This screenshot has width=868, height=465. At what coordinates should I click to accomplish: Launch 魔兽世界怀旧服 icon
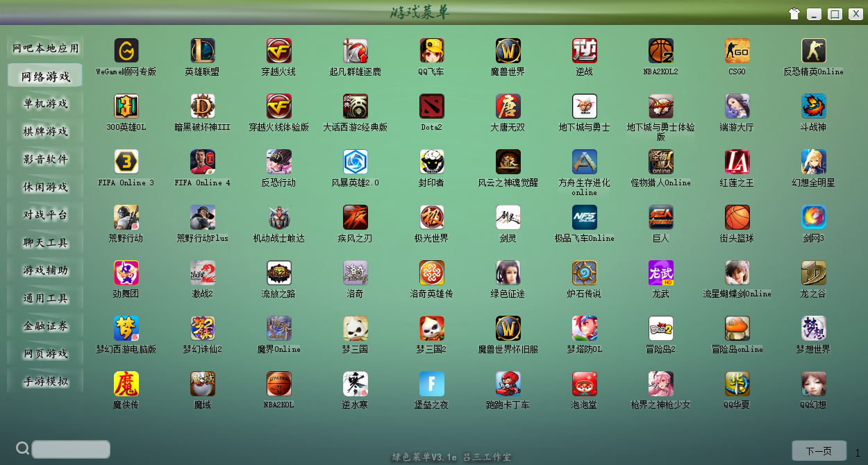[508, 328]
